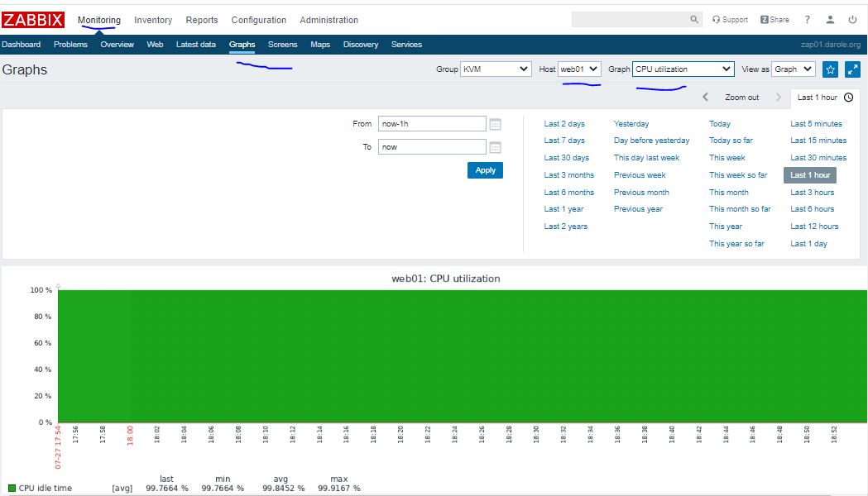Screen dimensions: 868x496
Task: Select the Previous week range
Action: click(x=640, y=175)
